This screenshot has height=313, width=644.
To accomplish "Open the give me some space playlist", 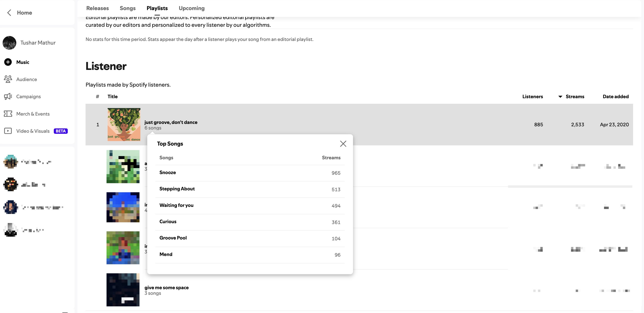I will click(x=167, y=287).
